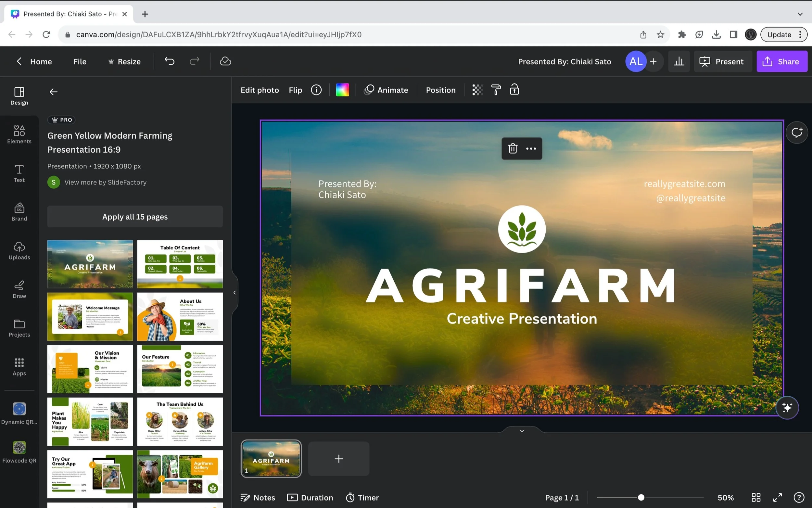The height and width of the screenshot is (508, 812).
Task: Click the photo info icon
Action: pos(316,90)
